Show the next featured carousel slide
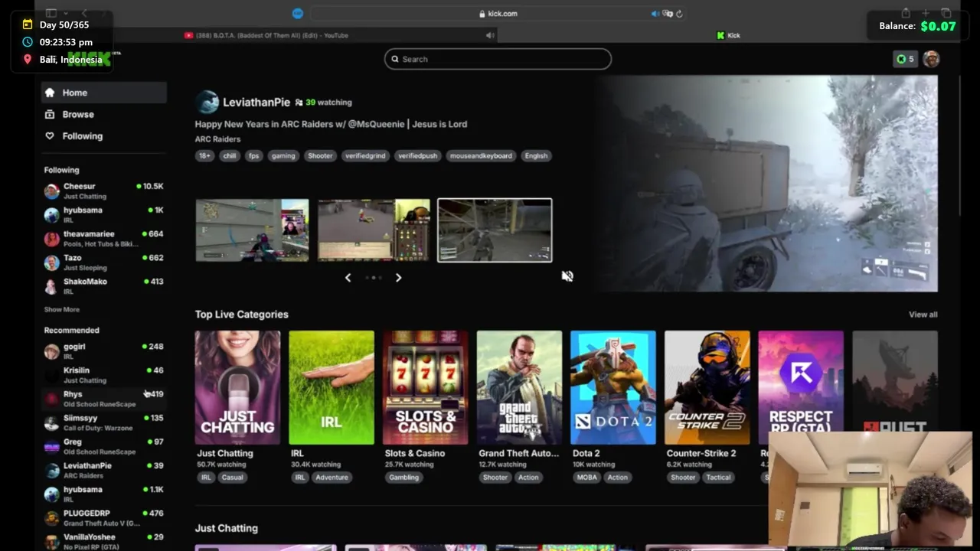 click(398, 278)
